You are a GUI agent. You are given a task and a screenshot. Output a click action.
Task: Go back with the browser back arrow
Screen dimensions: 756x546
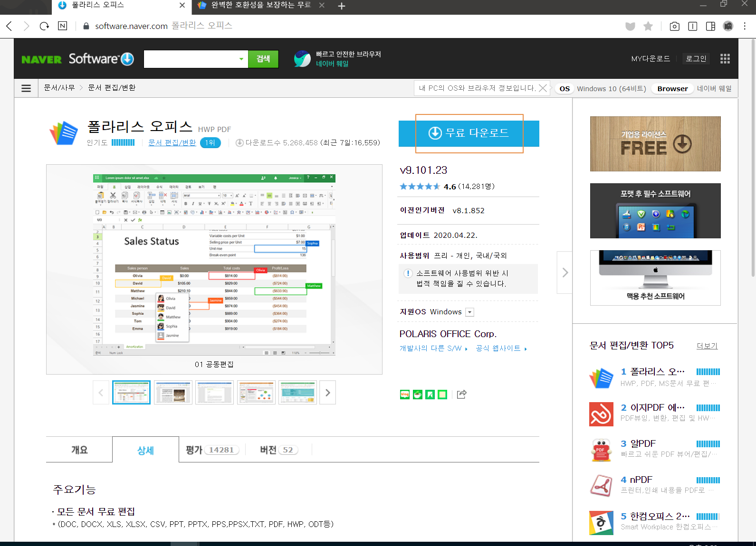tap(9, 26)
